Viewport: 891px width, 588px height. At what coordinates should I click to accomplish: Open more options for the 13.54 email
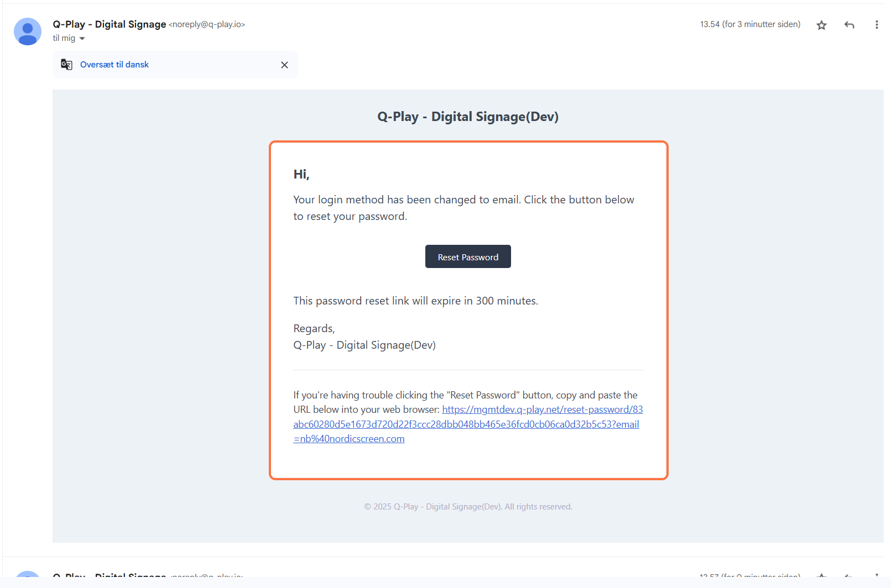click(x=877, y=25)
